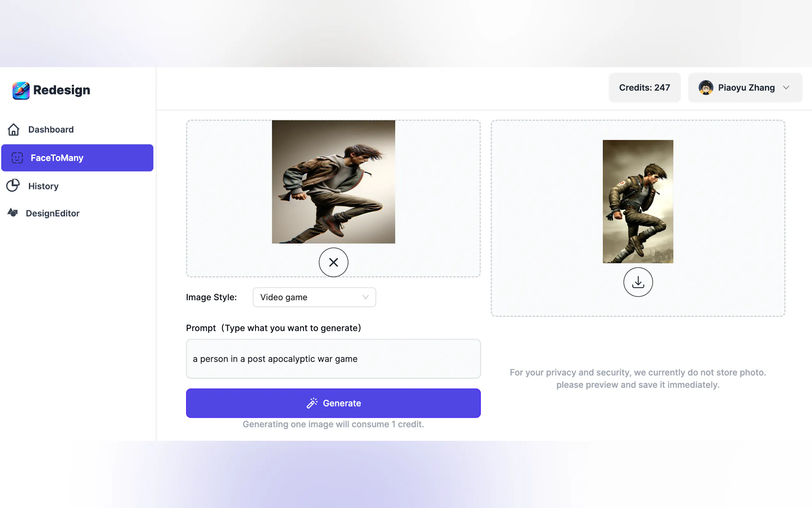Open the Image Style dropdown

pos(314,297)
